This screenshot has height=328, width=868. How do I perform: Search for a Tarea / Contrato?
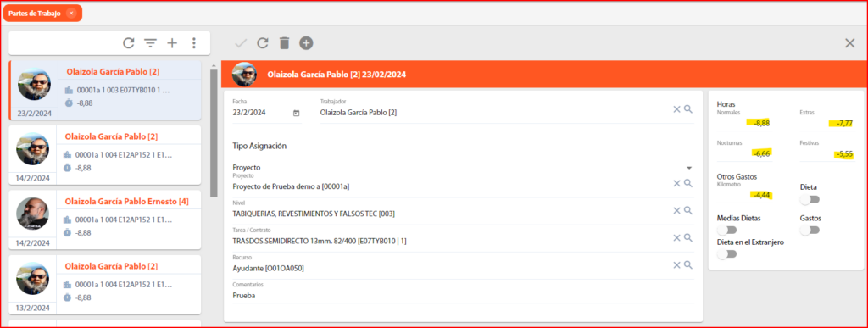click(688, 238)
